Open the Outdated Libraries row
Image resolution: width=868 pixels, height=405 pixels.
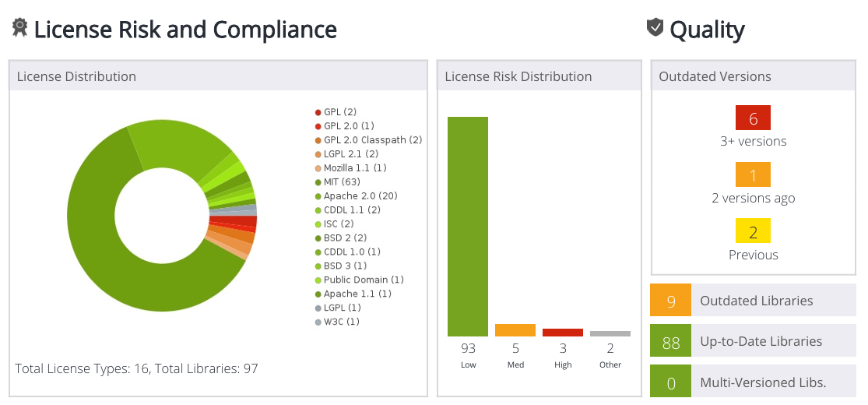pos(753,301)
